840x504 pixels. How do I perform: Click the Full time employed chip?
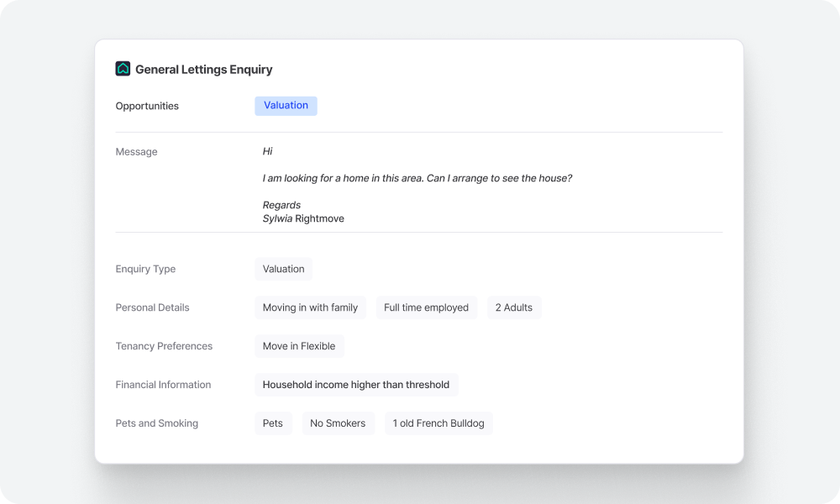426,307
